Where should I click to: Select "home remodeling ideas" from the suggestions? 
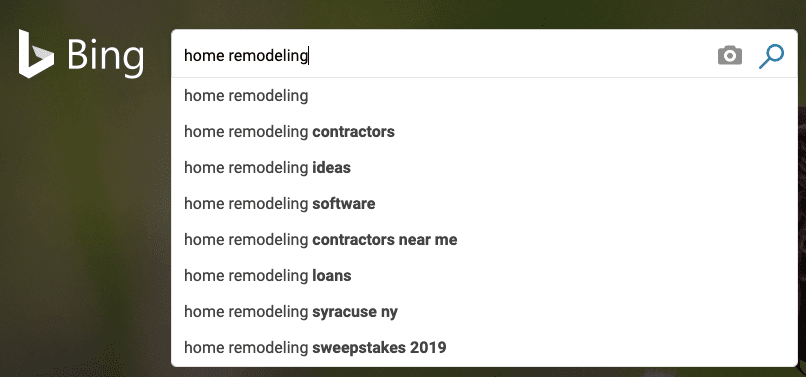click(x=484, y=168)
